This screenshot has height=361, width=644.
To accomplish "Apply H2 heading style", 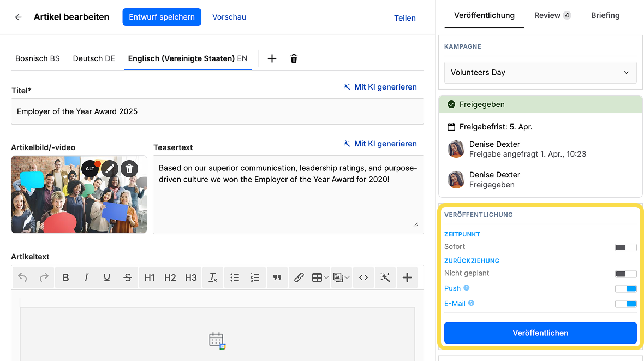I will point(170,277).
